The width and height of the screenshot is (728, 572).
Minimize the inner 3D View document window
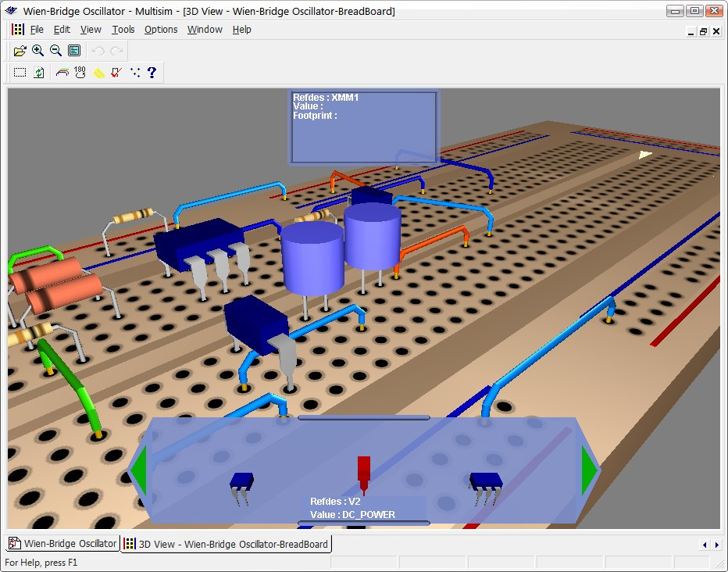tap(691, 31)
